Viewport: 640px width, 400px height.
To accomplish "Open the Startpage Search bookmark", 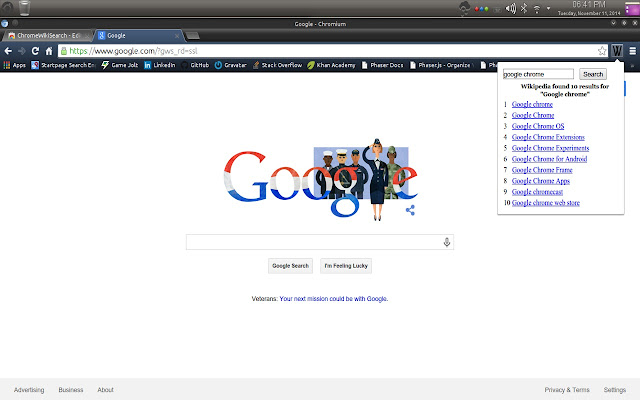I will [63, 65].
